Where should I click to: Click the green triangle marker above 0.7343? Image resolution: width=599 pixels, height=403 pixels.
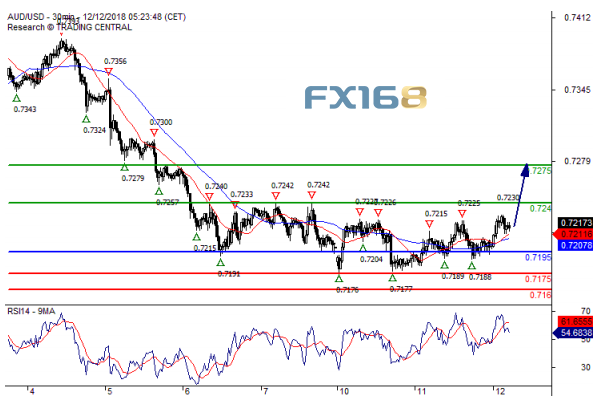16,98
